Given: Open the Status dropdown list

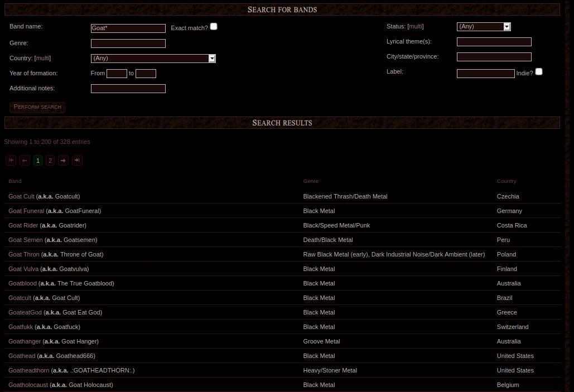Looking at the screenshot, I should coord(484,26).
